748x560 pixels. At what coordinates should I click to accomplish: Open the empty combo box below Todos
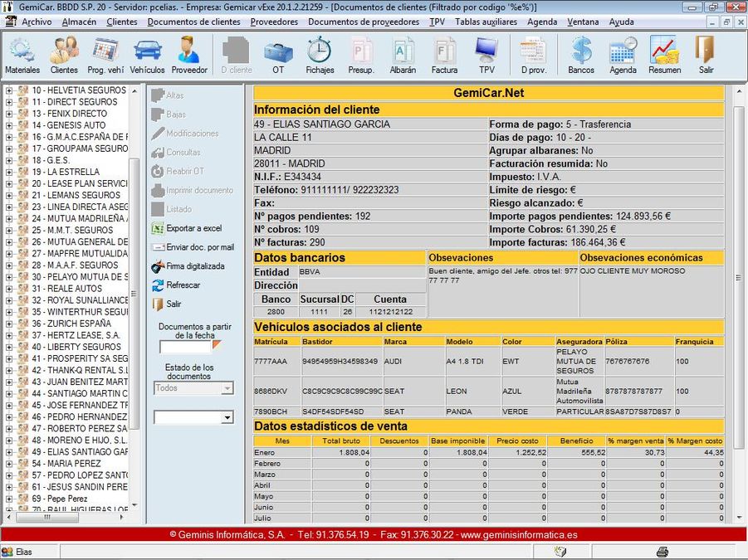click(227, 417)
